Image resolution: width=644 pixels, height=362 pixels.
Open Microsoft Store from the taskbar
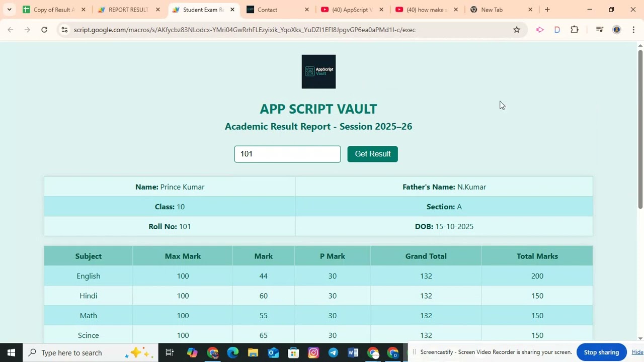pos(293,352)
